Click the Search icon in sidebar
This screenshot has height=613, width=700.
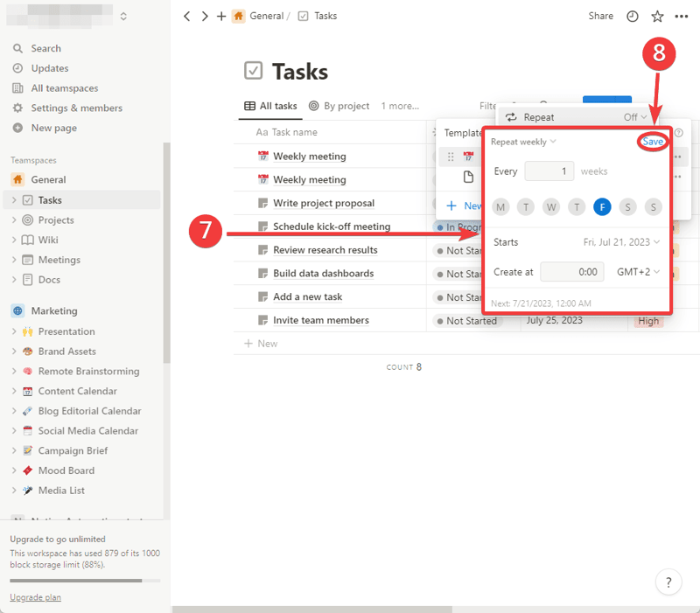(x=17, y=48)
